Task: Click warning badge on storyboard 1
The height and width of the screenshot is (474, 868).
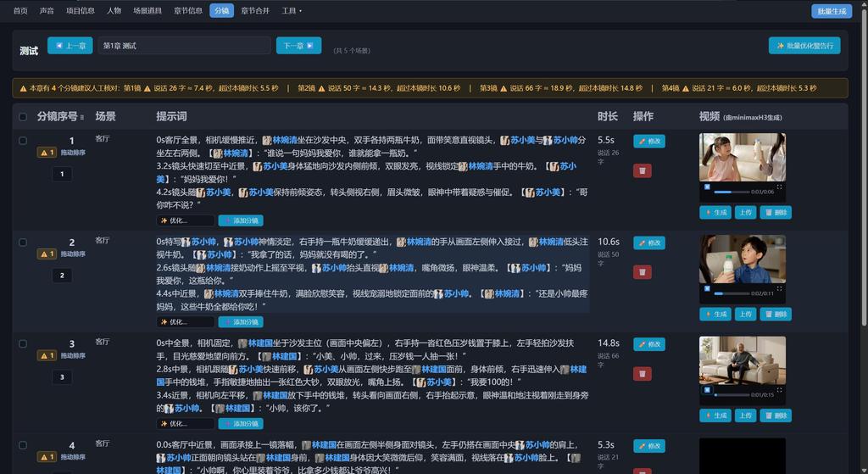Action: [x=47, y=153]
